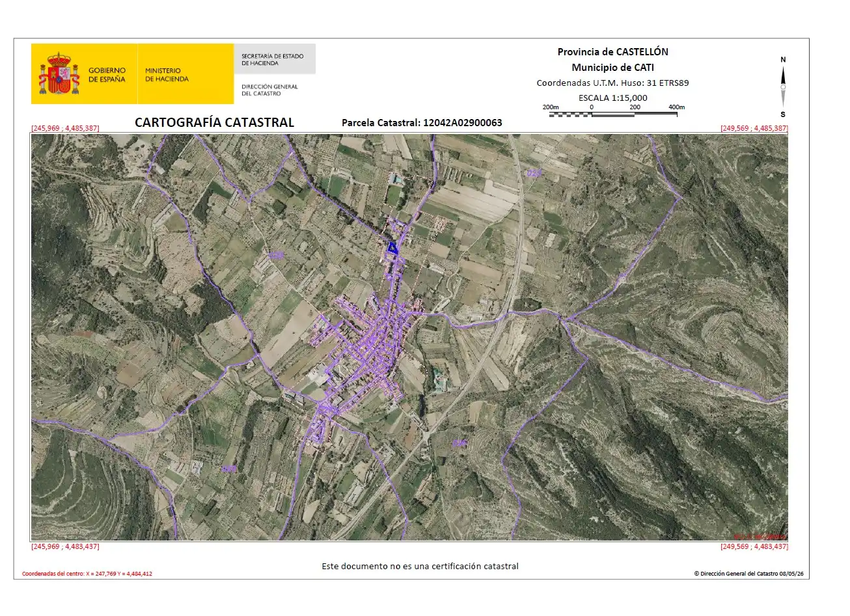Click the 'MINISTERIO DE HACIENDA' label
The image size is (850, 616).
(167, 75)
